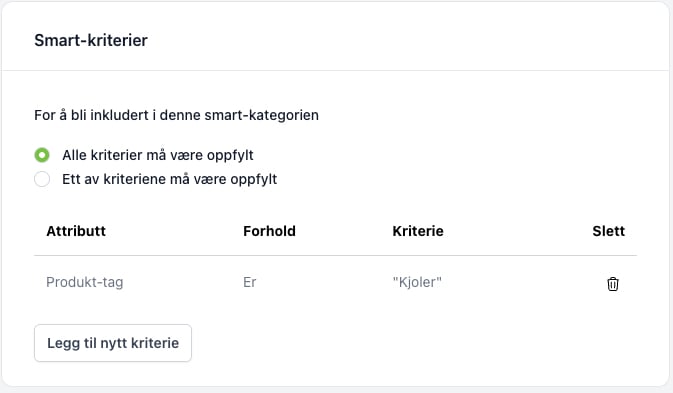Click the Smart-kriterier panel heading

(91, 40)
